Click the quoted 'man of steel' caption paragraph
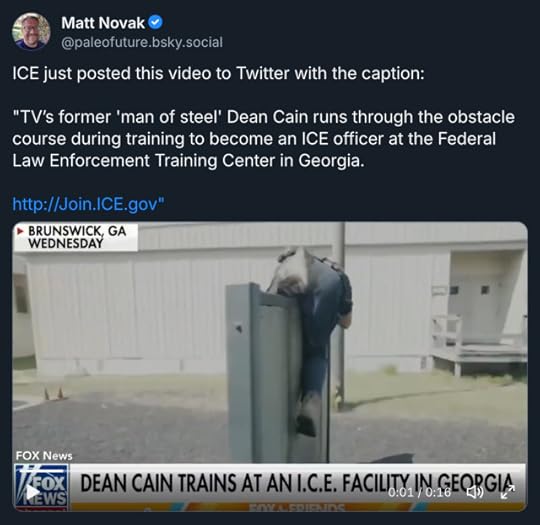This screenshot has width=540, height=525. pos(263,139)
